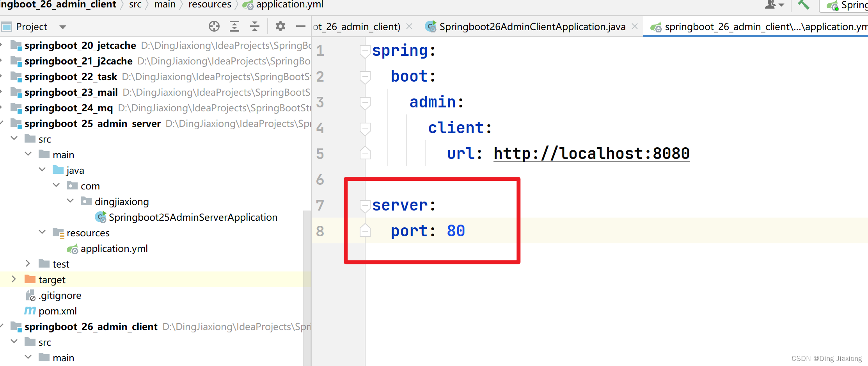
Task: Select springboot_22_task module
Action: click(71, 77)
